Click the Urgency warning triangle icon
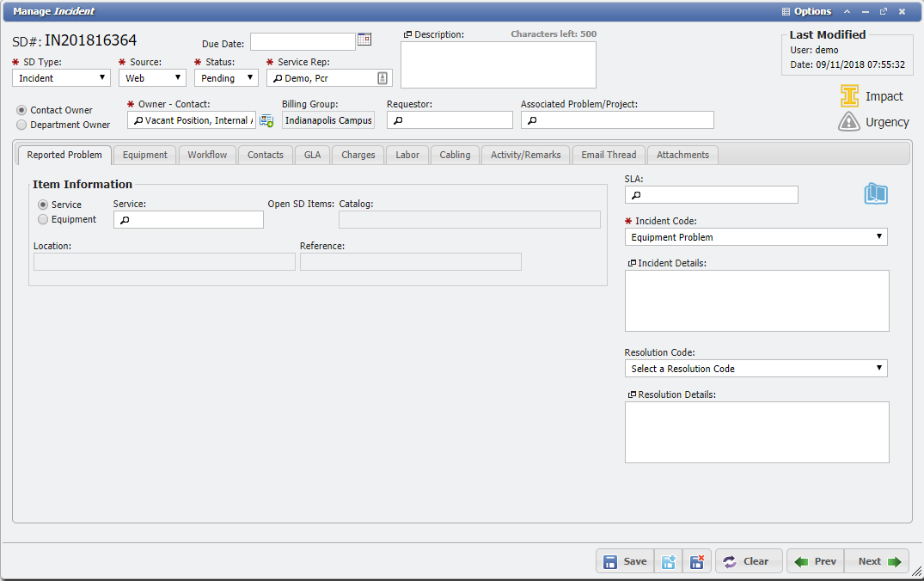This screenshot has height=581, width=924. (848, 122)
